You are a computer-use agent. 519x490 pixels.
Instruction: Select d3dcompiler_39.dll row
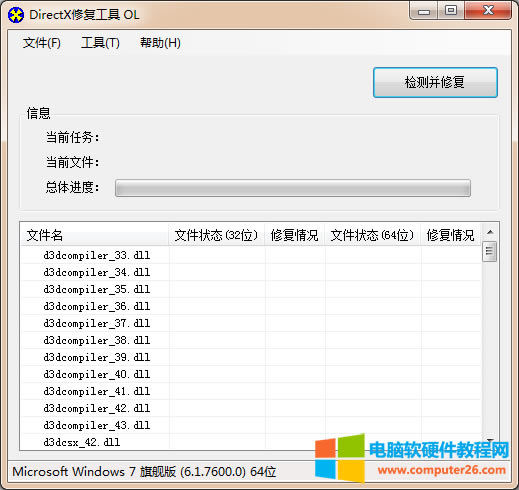coord(251,357)
